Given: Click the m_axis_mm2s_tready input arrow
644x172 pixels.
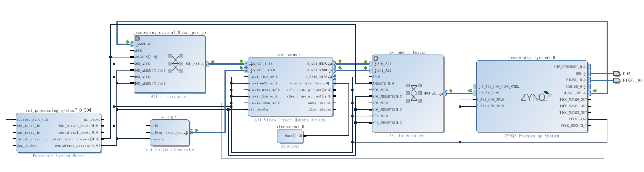Looking at the screenshot, I should tap(327, 83).
